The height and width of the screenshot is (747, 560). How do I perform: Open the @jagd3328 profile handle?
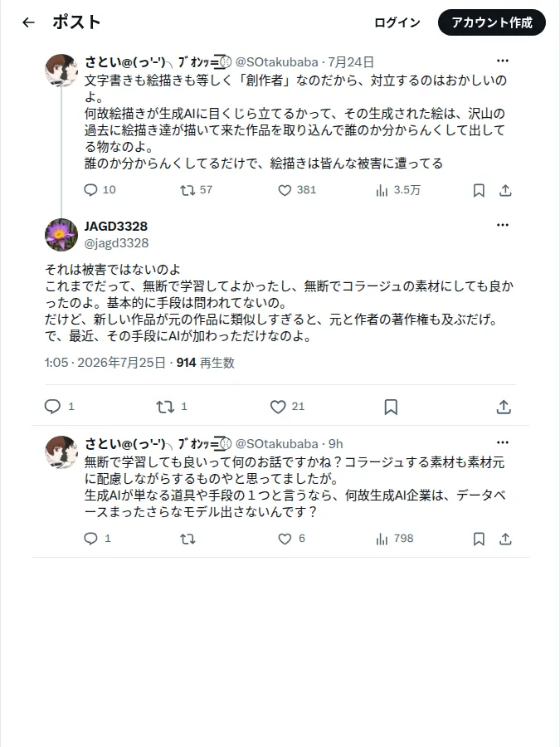click(117, 243)
